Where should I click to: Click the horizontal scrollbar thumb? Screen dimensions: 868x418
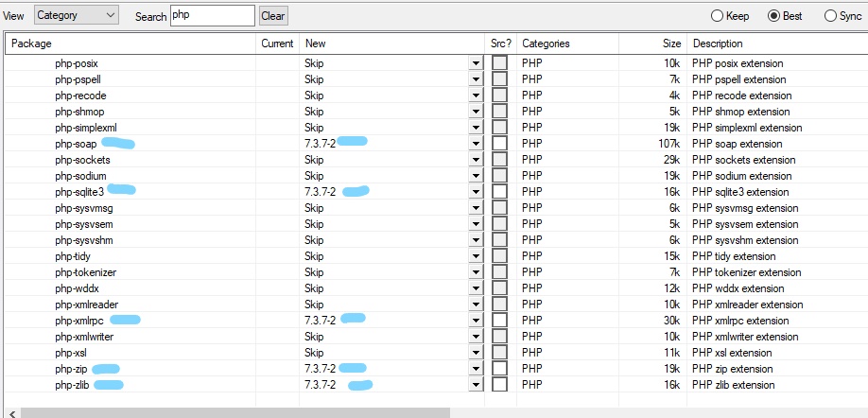(x=234, y=412)
